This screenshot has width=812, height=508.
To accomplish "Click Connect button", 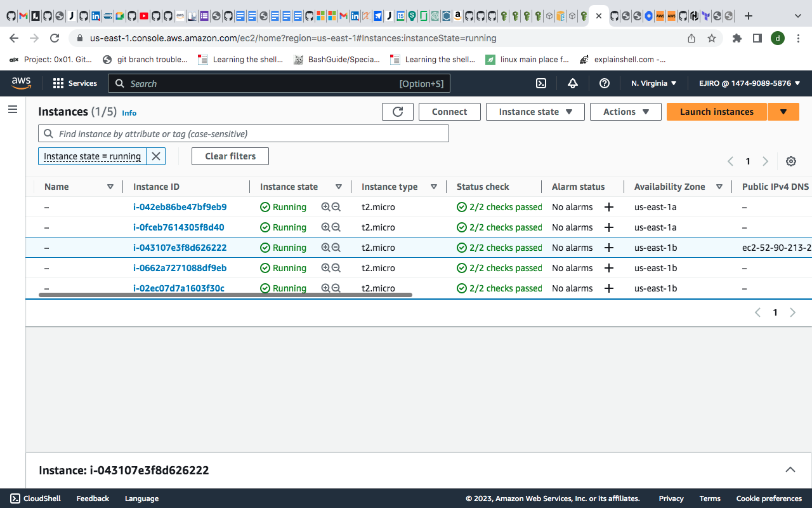I will pos(449,112).
